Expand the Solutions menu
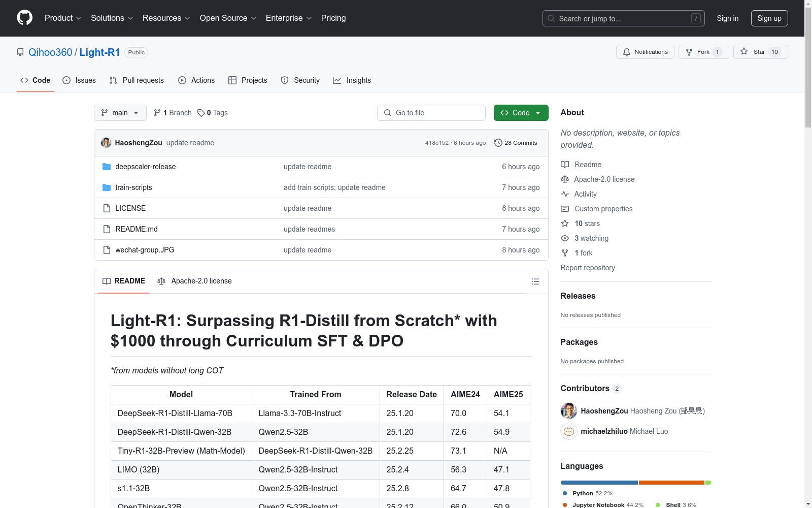The width and height of the screenshot is (812, 508). coord(112,18)
